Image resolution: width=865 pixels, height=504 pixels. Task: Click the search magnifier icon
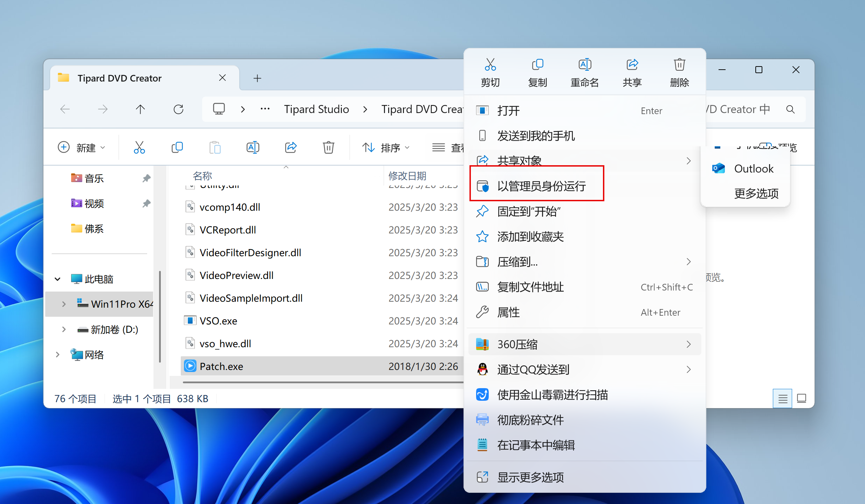(790, 110)
